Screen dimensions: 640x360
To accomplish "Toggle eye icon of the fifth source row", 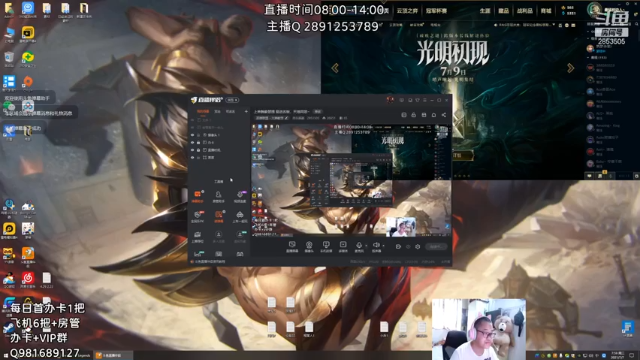I will pos(192,150).
